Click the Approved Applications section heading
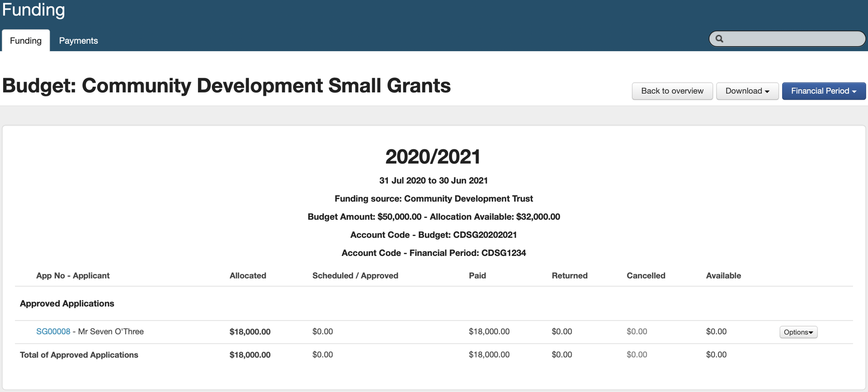This screenshot has width=868, height=392. pyautogui.click(x=67, y=303)
